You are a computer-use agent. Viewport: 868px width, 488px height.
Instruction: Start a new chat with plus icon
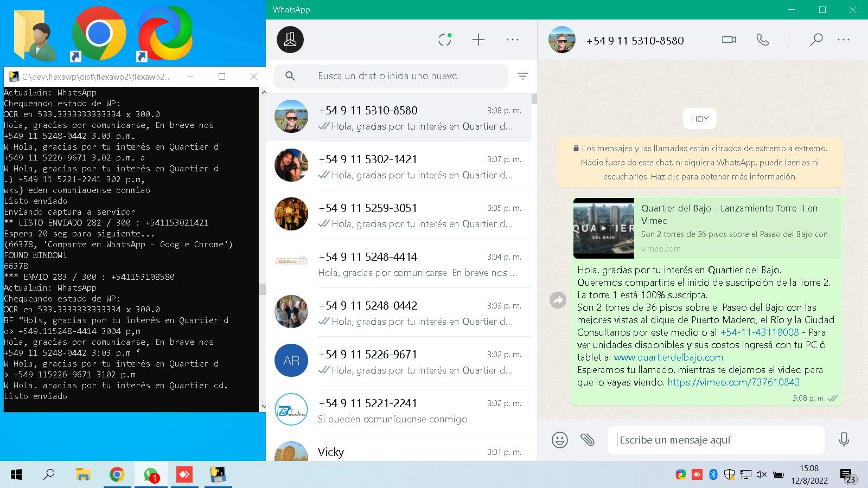(x=478, y=40)
